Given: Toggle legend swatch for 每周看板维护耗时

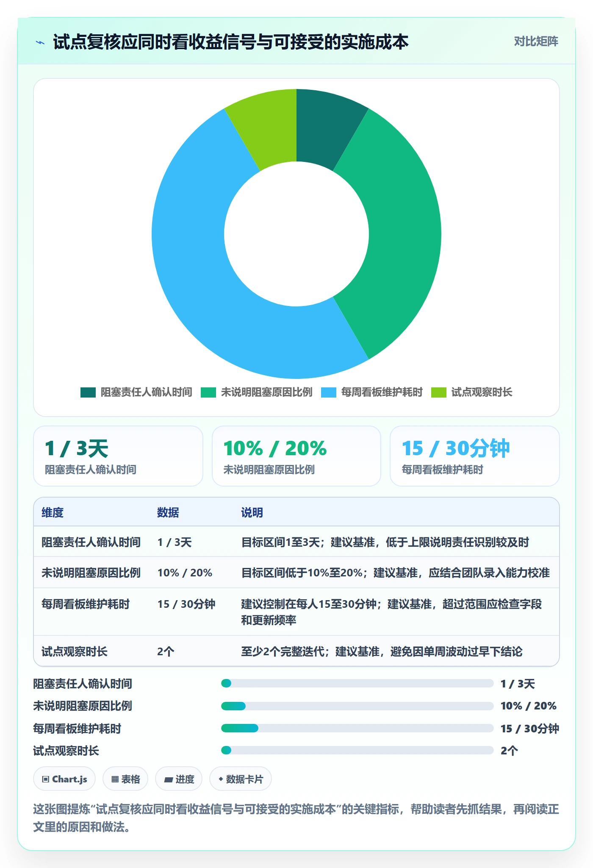Looking at the screenshot, I should pos(329,392).
